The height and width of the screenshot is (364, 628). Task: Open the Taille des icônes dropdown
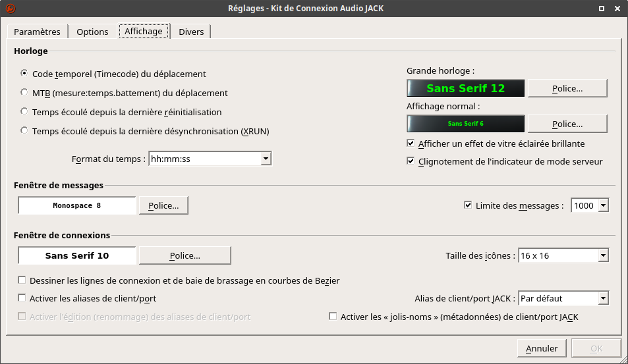point(563,255)
